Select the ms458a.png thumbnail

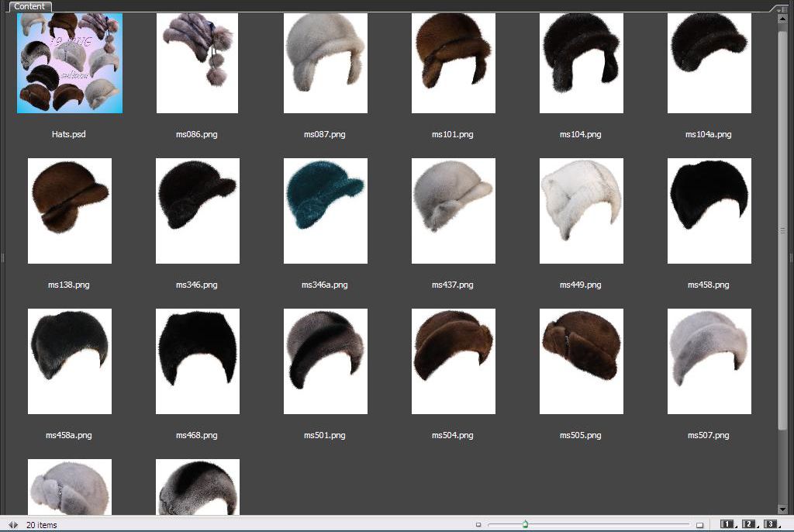click(x=70, y=361)
